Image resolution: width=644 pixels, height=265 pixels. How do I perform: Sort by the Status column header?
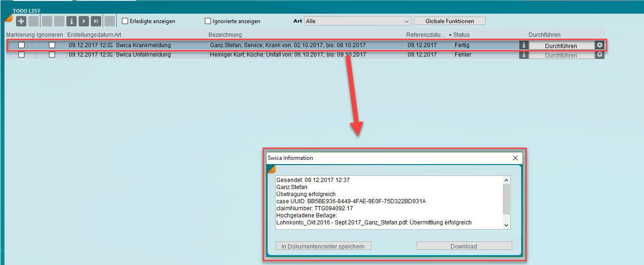(461, 35)
